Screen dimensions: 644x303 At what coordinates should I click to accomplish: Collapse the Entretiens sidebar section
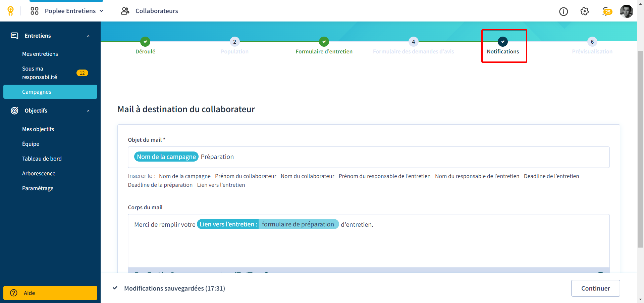click(x=88, y=36)
